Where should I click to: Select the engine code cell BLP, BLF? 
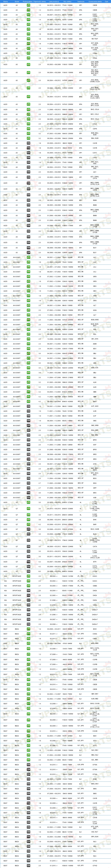95,39
